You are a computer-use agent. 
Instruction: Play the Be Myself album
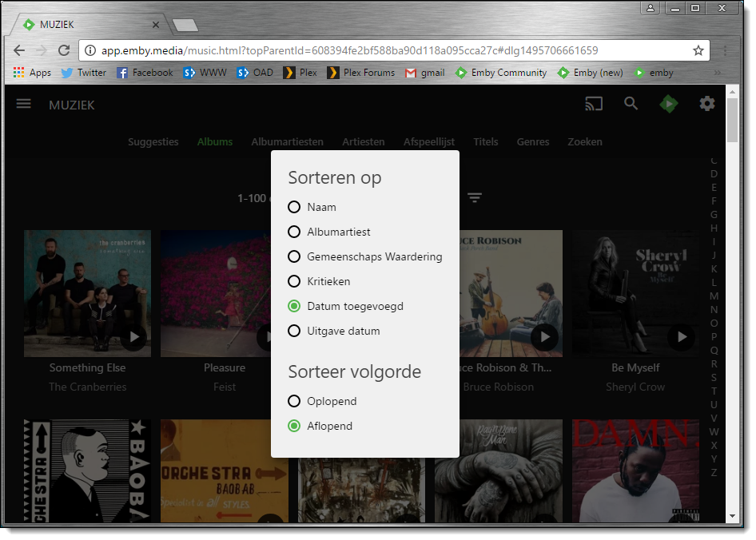click(681, 336)
